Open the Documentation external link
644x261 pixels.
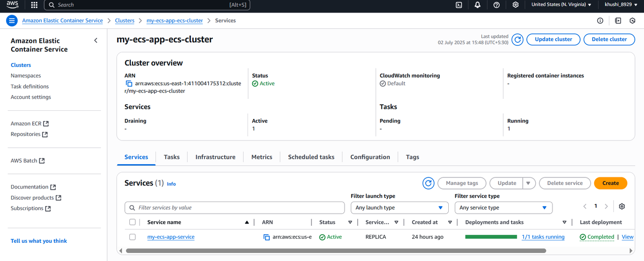click(33, 187)
